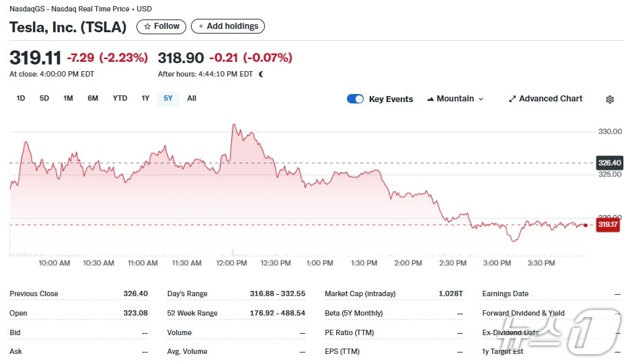
Task: Open chart settings gear icon
Action: click(609, 99)
